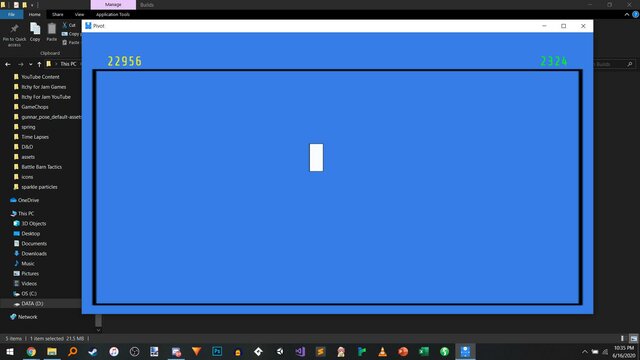The image size is (640, 360).
Task: Click the Copy icon in the ribbon
Action: pyautogui.click(x=35, y=29)
